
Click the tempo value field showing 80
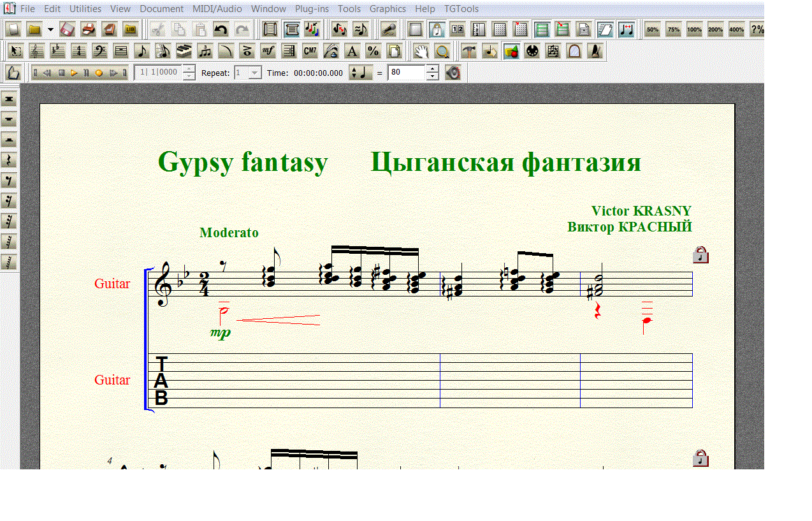(407, 73)
